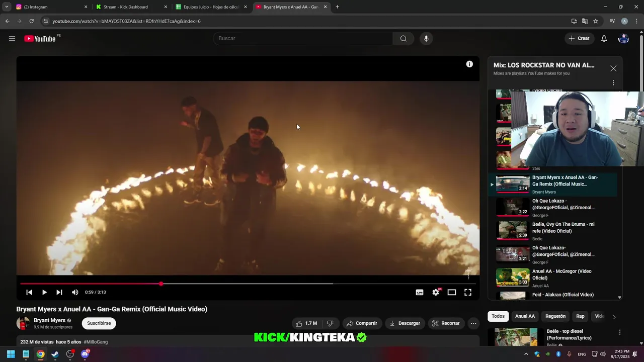
Task: Play Oh Que Lokazo- 2:21 playlist item
Action: point(552,254)
